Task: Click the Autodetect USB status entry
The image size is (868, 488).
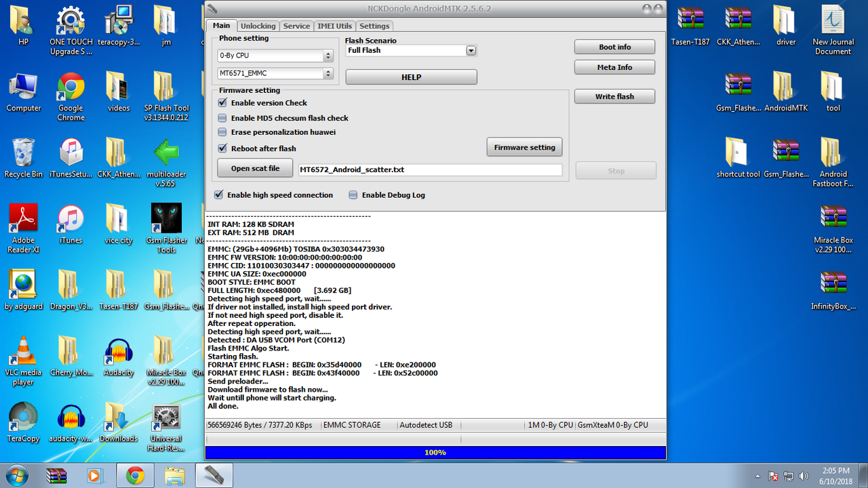Action: 426,426
